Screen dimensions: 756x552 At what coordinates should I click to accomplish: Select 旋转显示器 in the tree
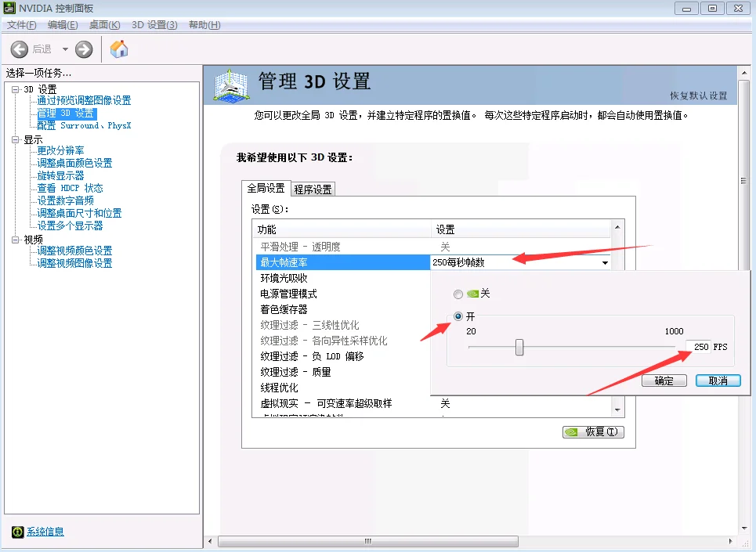pos(60,175)
